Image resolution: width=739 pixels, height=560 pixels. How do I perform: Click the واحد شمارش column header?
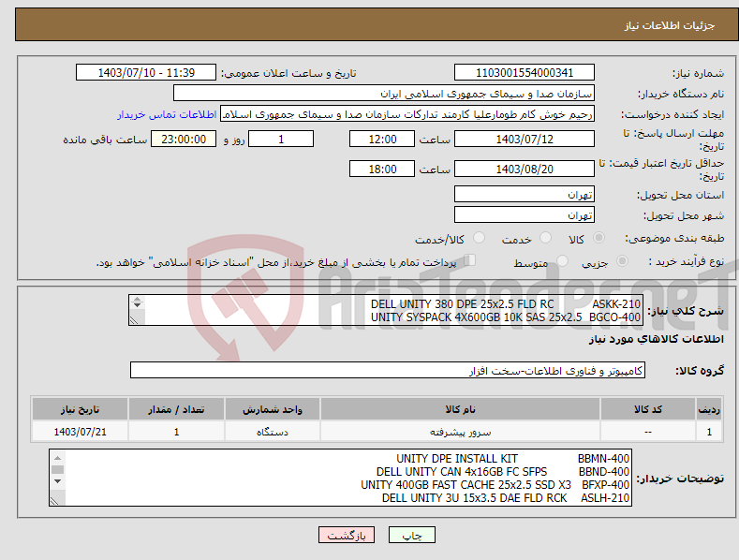273,409
